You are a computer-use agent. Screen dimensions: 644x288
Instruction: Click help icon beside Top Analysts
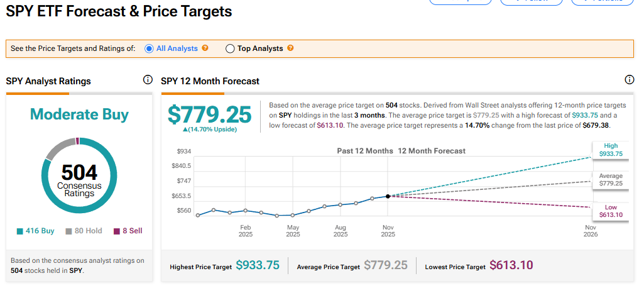click(x=290, y=48)
